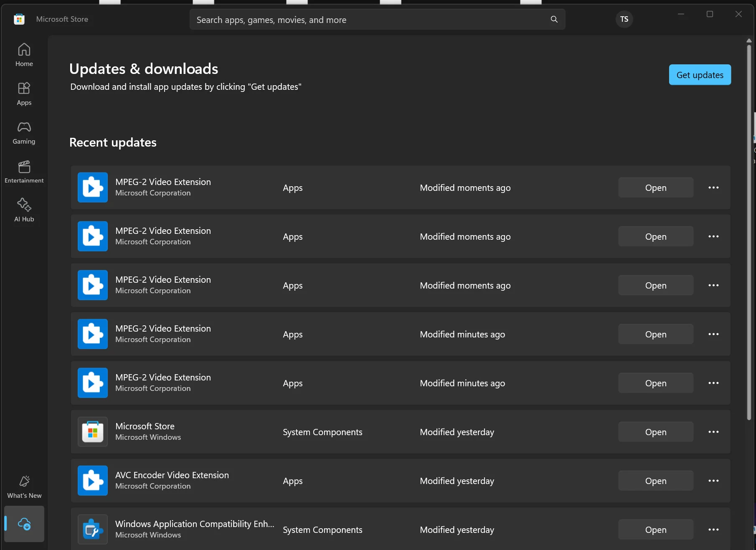
Task: Click the magnifier search icon
Action: pyautogui.click(x=554, y=19)
